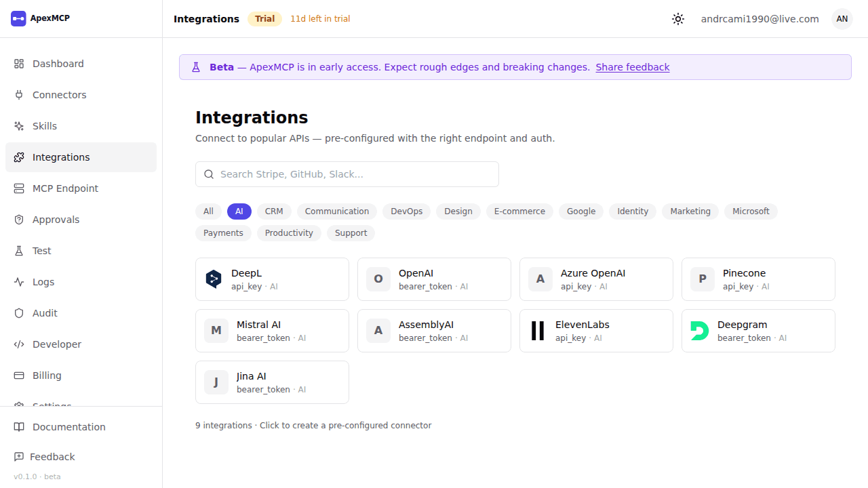Click the OpenAI letter O icon
Screen dimensions: 868x488
click(378, 279)
